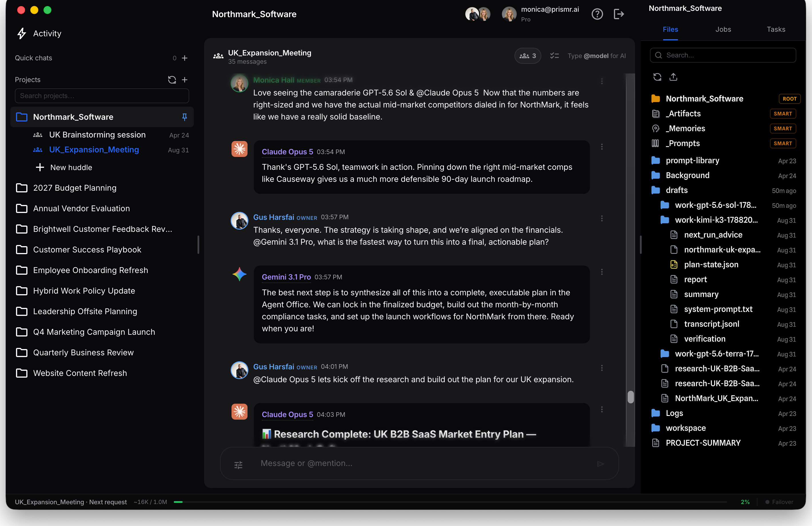Click the send message arrow
812x526 pixels.
point(600,463)
